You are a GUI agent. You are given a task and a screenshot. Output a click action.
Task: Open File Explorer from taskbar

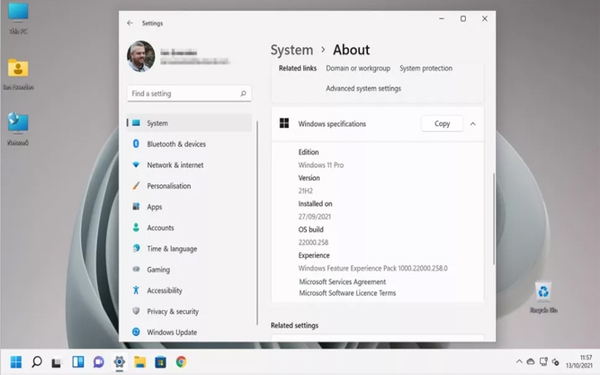(x=140, y=362)
